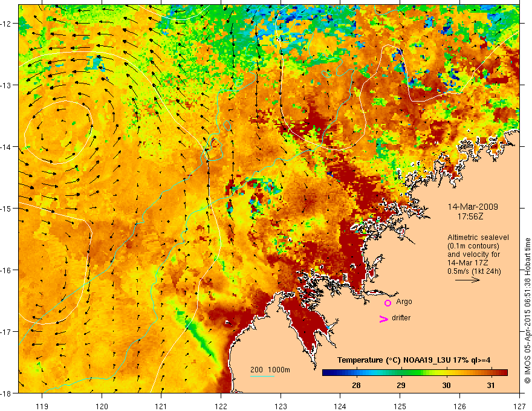This screenshot has height=411, width=532.
Task: Click the '14-Mar 17Z' text
Action: click(467, 263)
